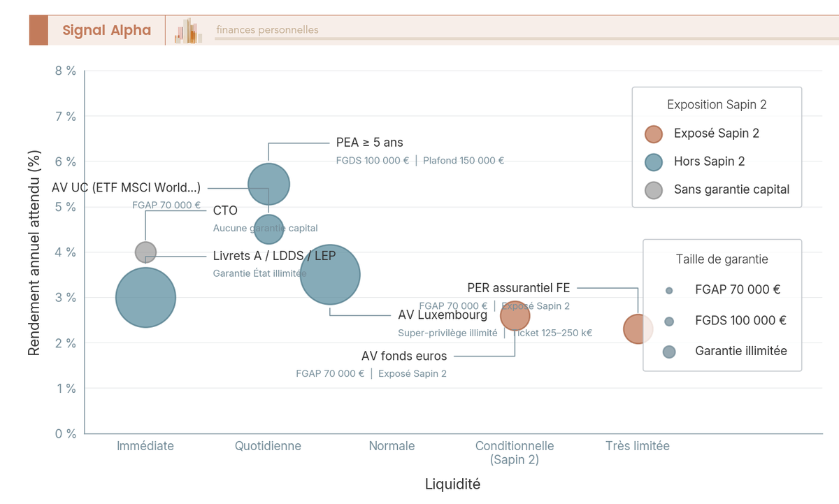Select the Conditionnelle (Sapin 2) axis label
Viewport: 839px width, 504px height.
click(x=515, y=452)
